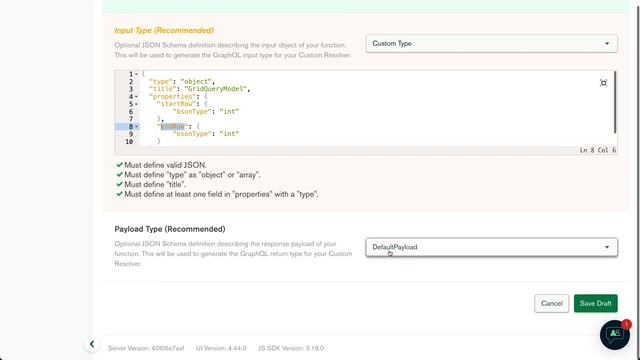Click the Save Draft button
Viewport: 640px width, 360px height.
[596, 303]
